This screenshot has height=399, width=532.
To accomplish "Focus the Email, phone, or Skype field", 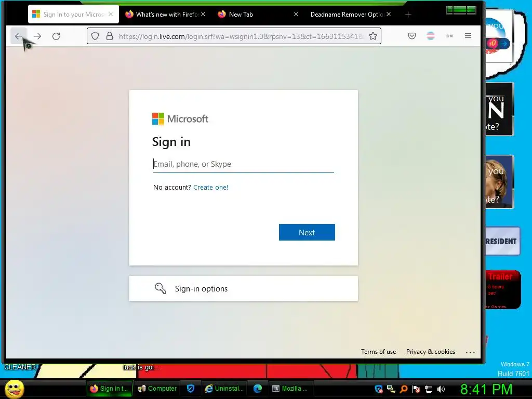I will tap(243, 164).
